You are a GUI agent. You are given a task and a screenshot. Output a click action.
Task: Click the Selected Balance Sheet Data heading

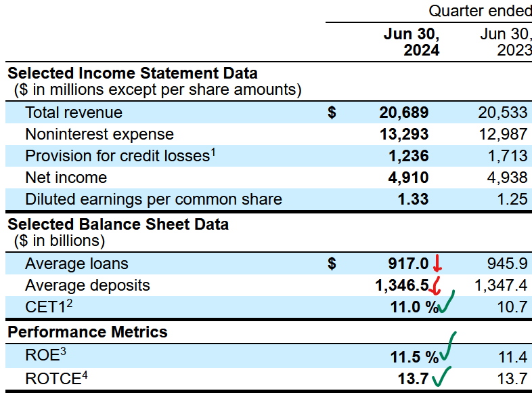[118, 224]
